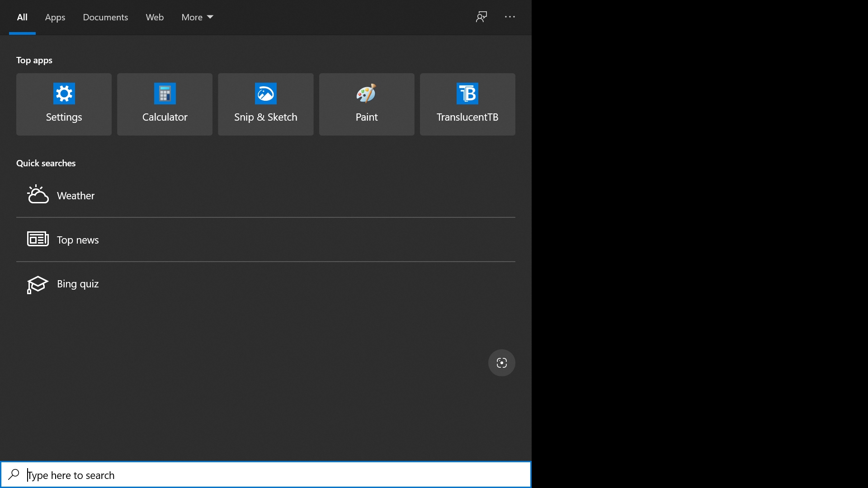Open Snip & Sketch

point(265,104)
